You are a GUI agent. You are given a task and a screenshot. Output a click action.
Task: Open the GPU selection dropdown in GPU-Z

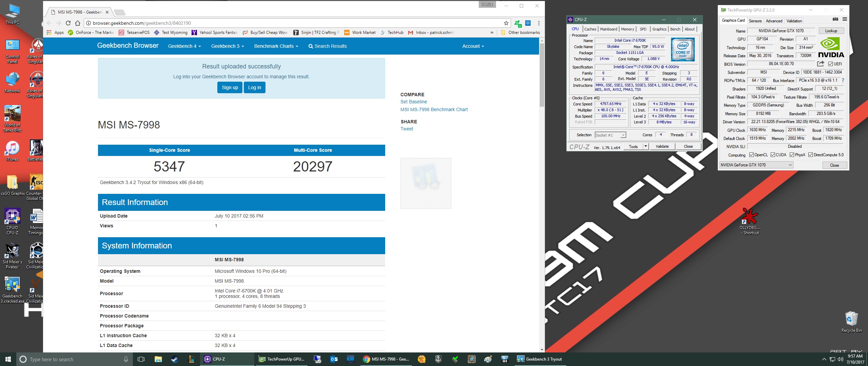coord(756,165)
